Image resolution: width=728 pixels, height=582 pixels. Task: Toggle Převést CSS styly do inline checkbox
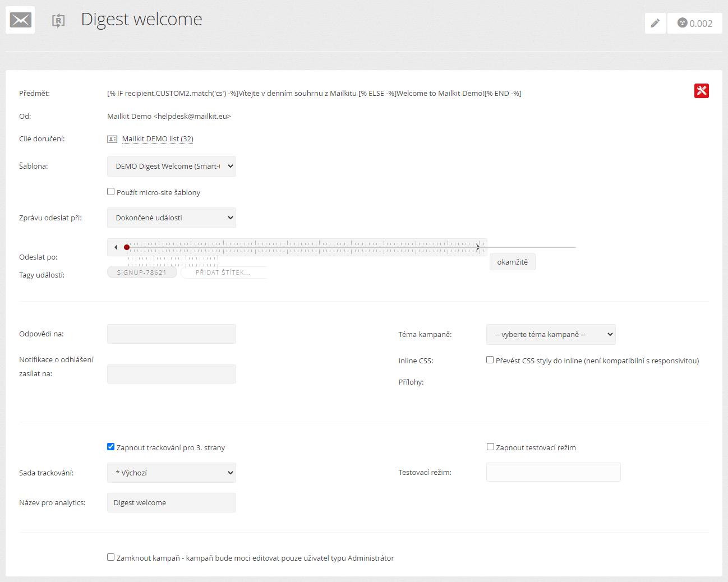[x=490, y=360]
